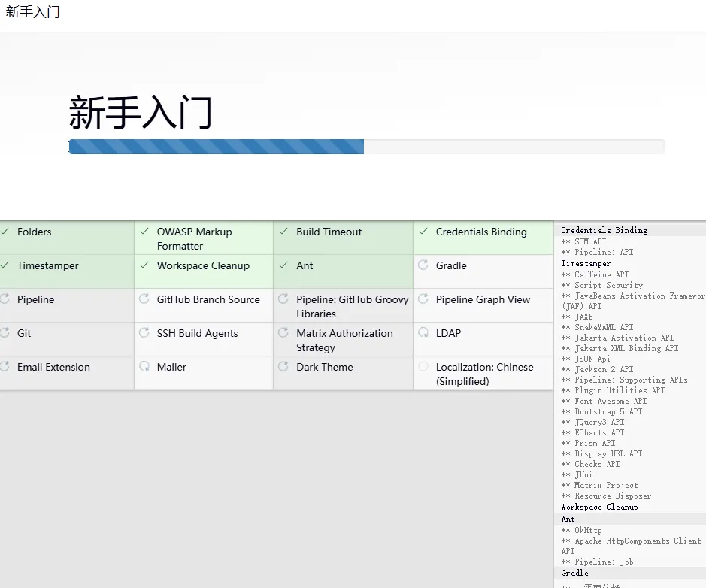The height and width of the screenshot is (588, 706).
Task: Select the Jakarta XML Binding API entry
Action: click(620, 348)
